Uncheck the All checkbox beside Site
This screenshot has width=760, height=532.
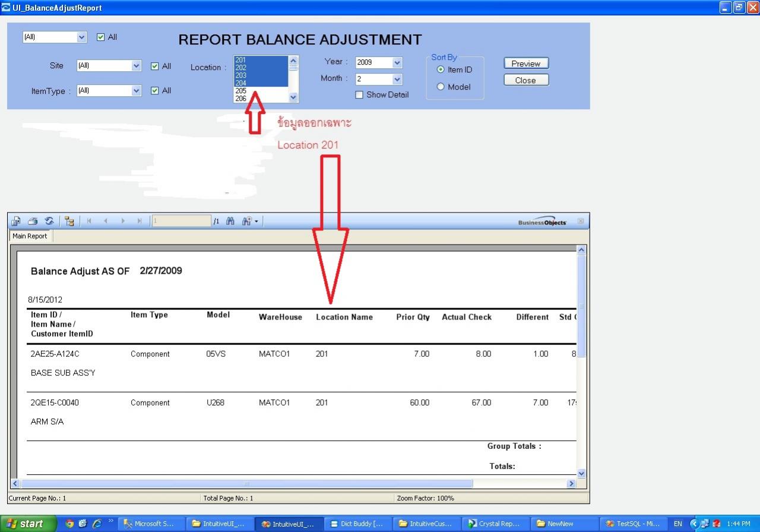click(x=155, y=66)
